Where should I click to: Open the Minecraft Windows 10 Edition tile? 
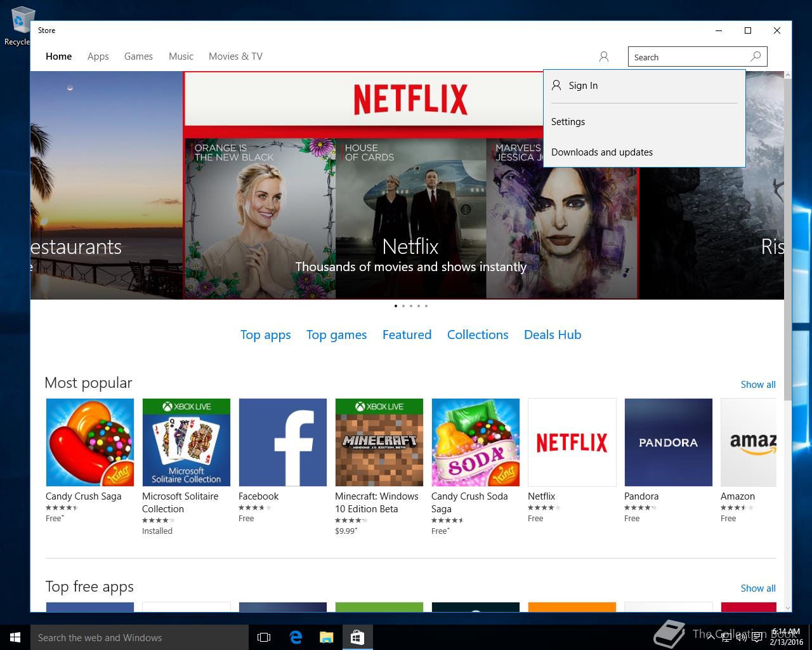pyautogui.click(x=379, y=442)
